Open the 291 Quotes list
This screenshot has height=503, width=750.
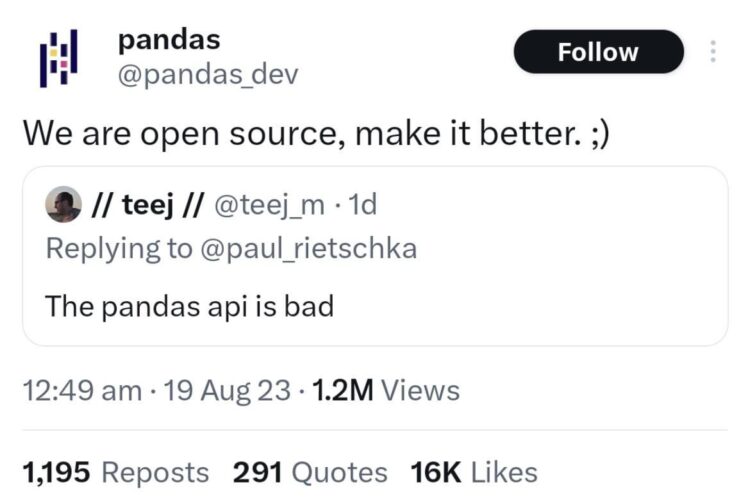tap(310, 471)
